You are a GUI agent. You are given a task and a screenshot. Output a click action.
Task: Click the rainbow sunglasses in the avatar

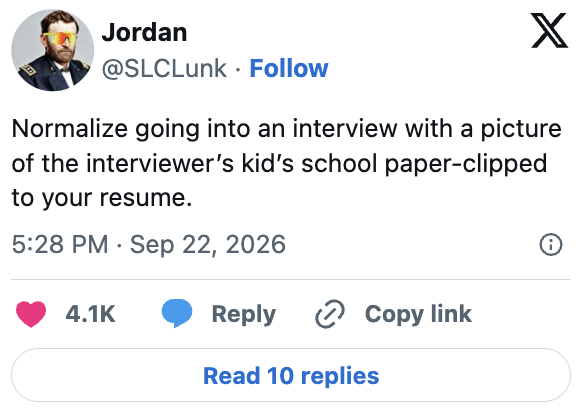(x=60, y=38)
